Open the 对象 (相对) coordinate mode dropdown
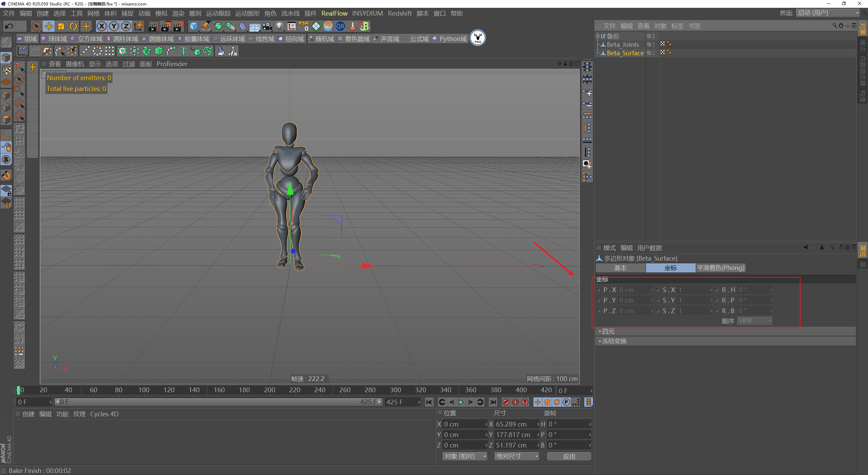Image resolution: width=868 pixels, height=475 pixels. [x=465, y=456]
